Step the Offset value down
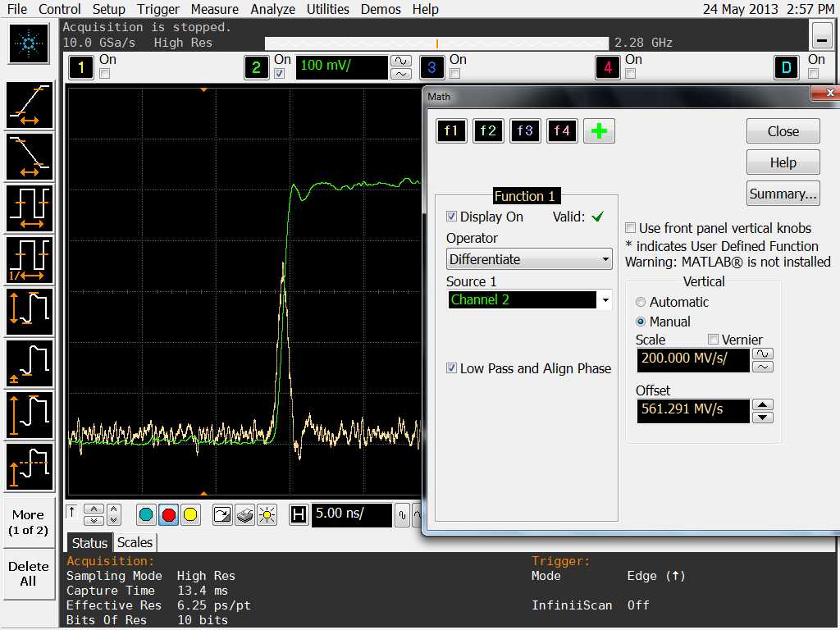Viewport: 840px width, 630px height. pyautogui.click(x=763, y=418)
